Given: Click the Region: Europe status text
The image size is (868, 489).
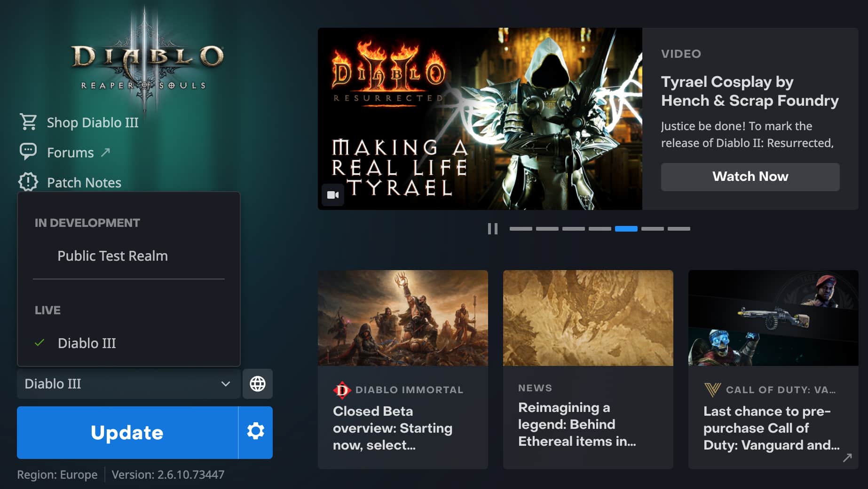Looking at the screenshot, I should click(57, 474).
